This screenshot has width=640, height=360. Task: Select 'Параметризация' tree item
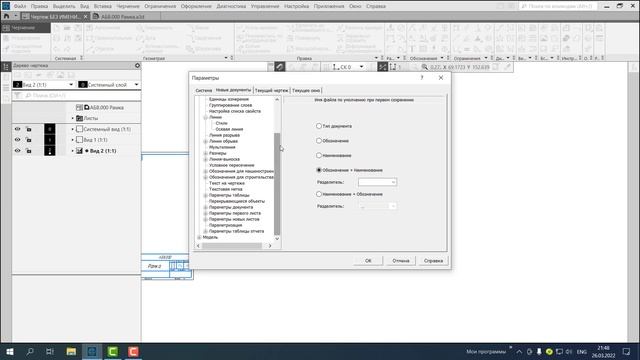pyautogui.click(x=225, y=225)
